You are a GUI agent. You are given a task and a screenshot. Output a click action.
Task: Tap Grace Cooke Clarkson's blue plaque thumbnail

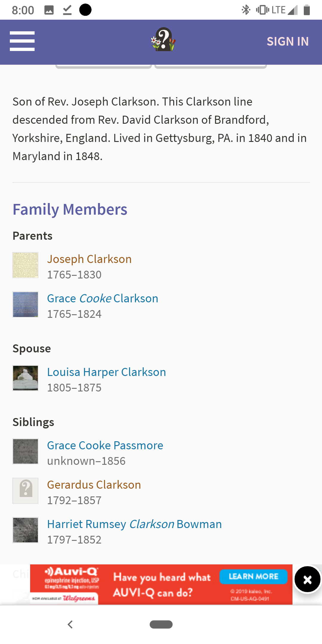(25, 304)
